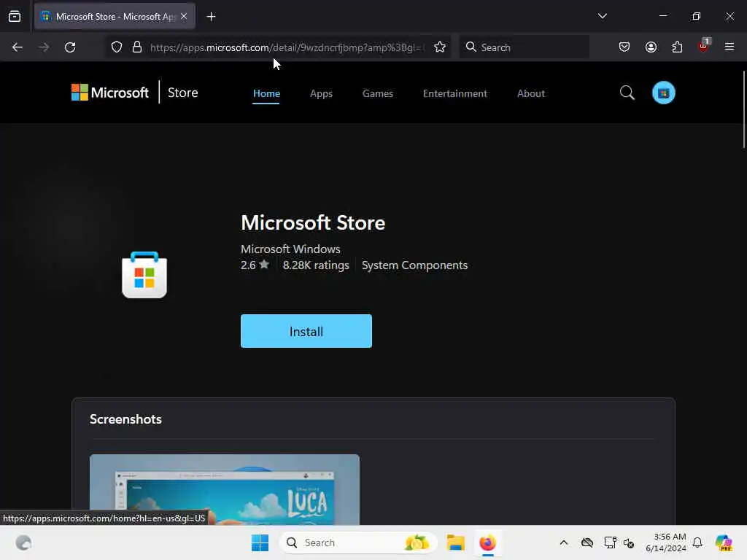Image resolution: width=747 pixels, height=560 pixels.
Task: Click the Install button
Action: [306, 331]
